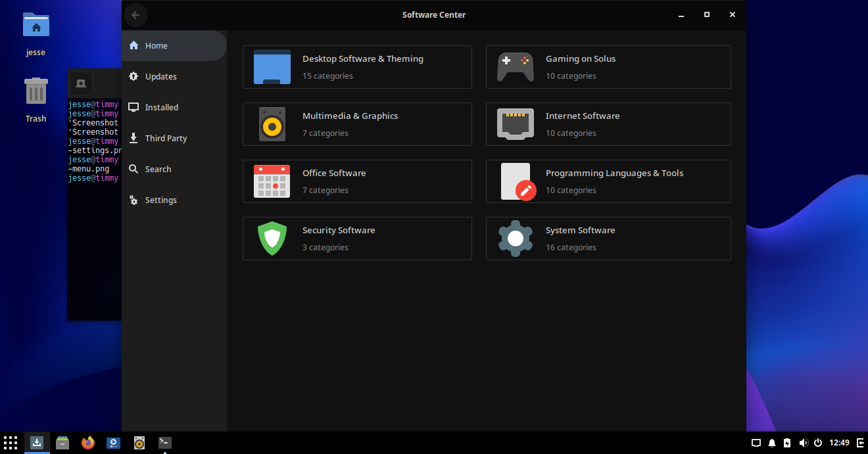The height and width of the screenshot is (454, 868).
Task: Click the Software Center window title
Action: pos(434,15)
